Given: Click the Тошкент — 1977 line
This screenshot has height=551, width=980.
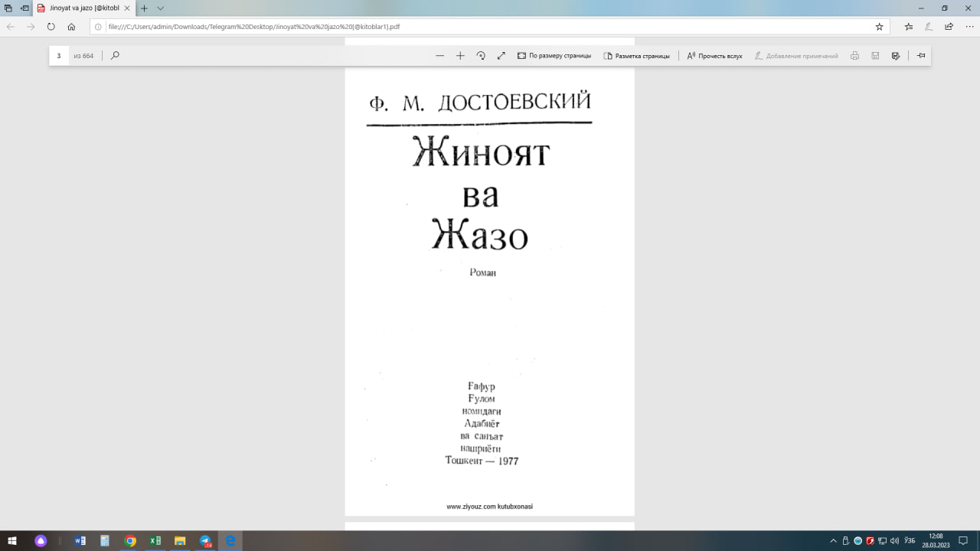Looking at the screenshot, I should pos(482,461).
